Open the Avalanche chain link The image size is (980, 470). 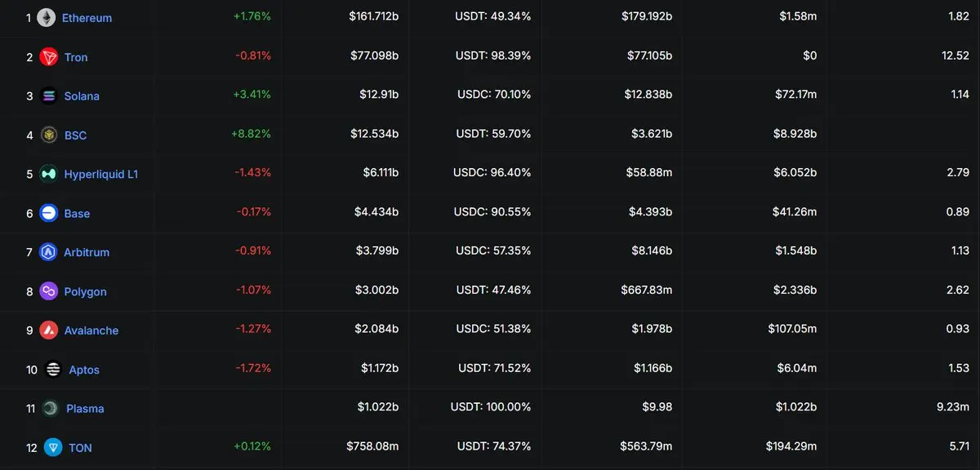click(x=91, y=330)
